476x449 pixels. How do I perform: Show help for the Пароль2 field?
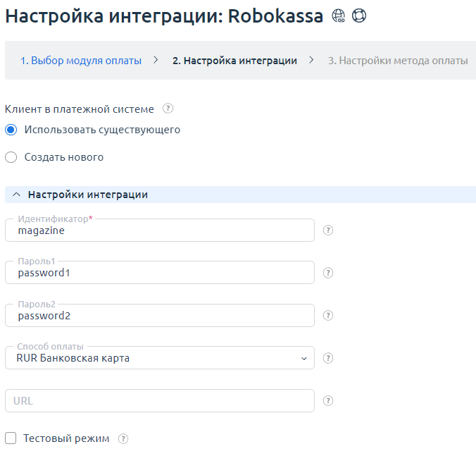327,316
